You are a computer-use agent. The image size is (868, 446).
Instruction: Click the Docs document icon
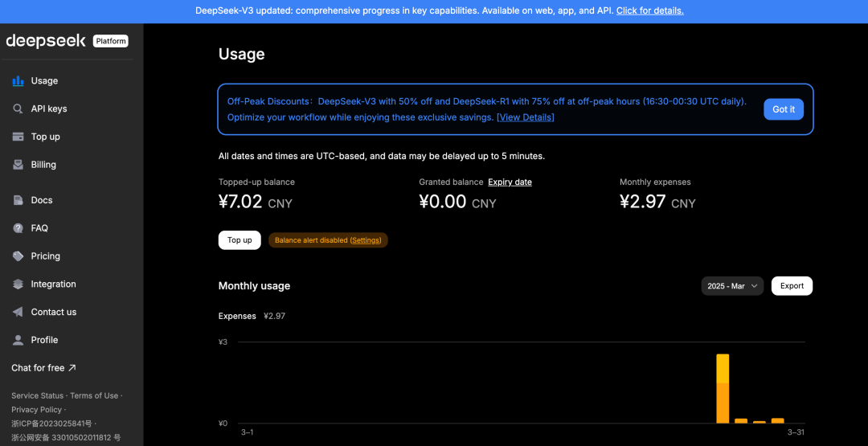click(x=18, y=200)
